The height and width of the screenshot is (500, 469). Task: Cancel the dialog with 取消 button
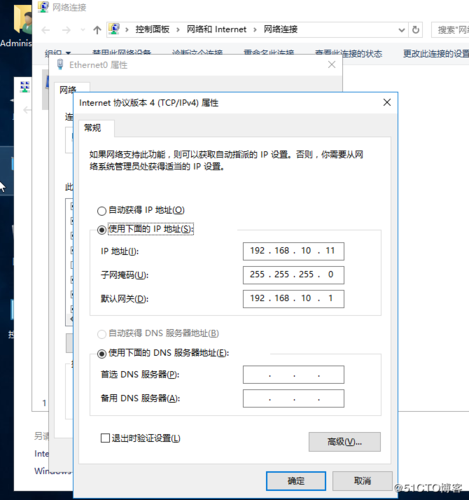pos(362,481)
